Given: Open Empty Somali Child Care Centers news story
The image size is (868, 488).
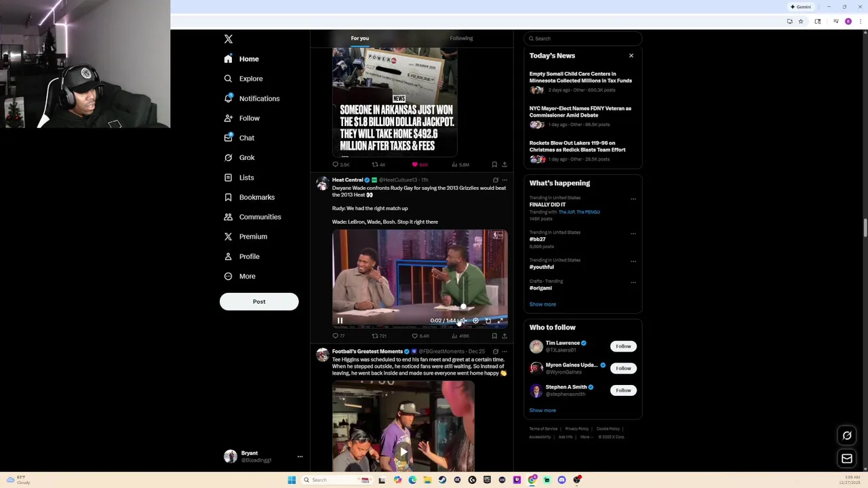Looking at the screenshot, I should [582, 81].
